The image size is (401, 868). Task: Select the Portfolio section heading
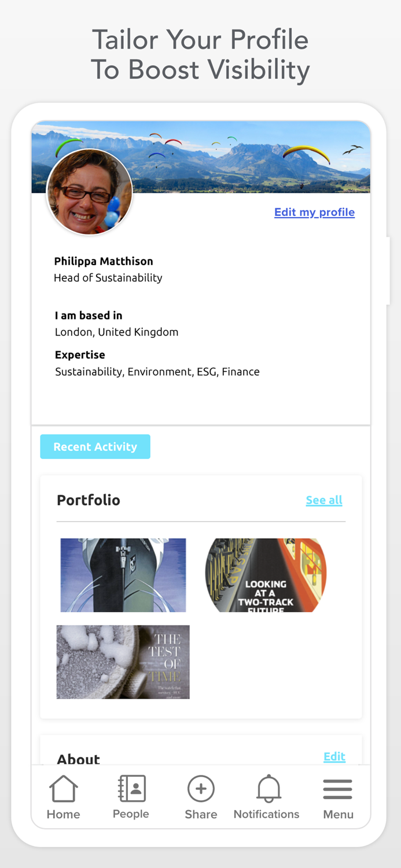[89, 500]
